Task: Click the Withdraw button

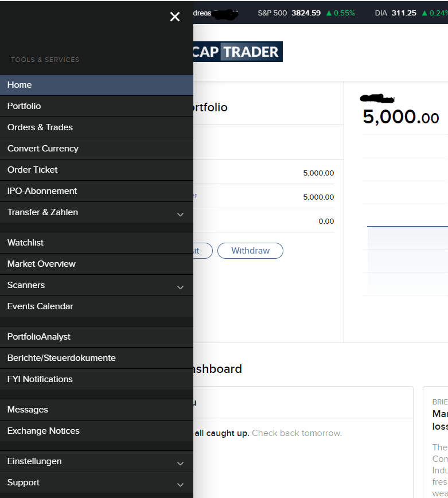Action: 250,251
